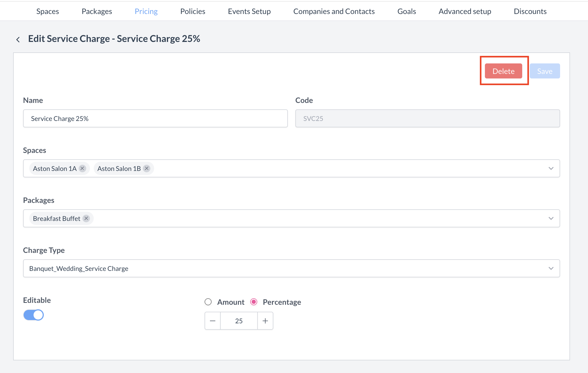This screenshot has height=373, width=588.
Task: Decrease the percentage with the minus stepper
Action: point(212,321)
